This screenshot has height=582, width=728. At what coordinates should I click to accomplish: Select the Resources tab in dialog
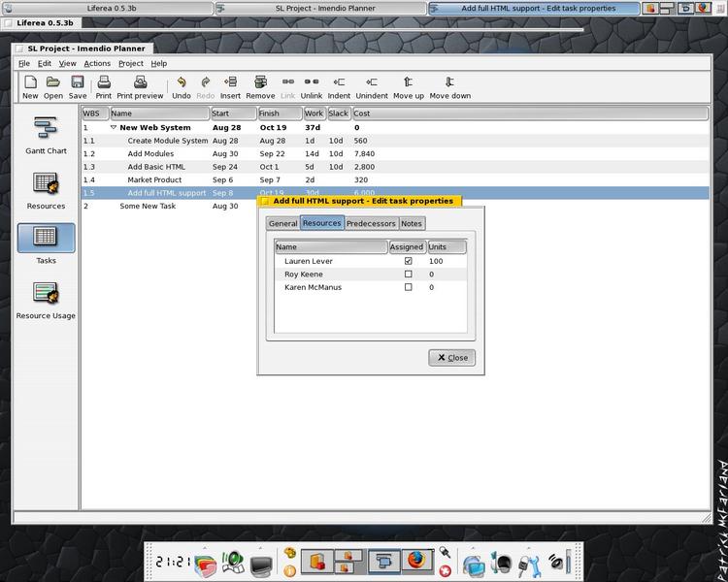(321, 223)
